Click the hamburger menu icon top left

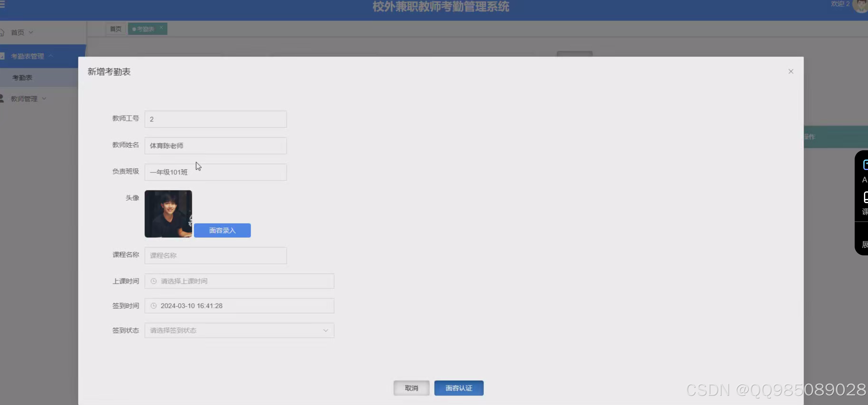click(2, 5)
